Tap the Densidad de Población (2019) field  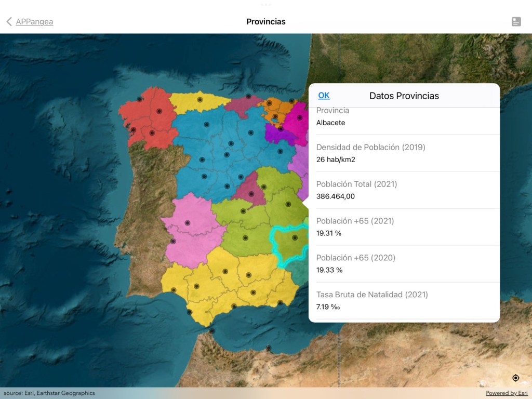pyautogui.click(x=404, y=153)
